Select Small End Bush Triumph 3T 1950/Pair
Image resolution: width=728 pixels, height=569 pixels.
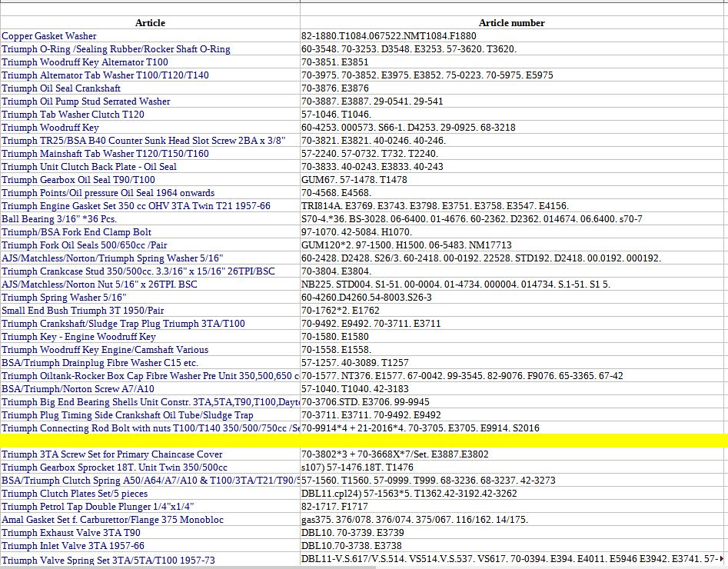tap(150, 311)
